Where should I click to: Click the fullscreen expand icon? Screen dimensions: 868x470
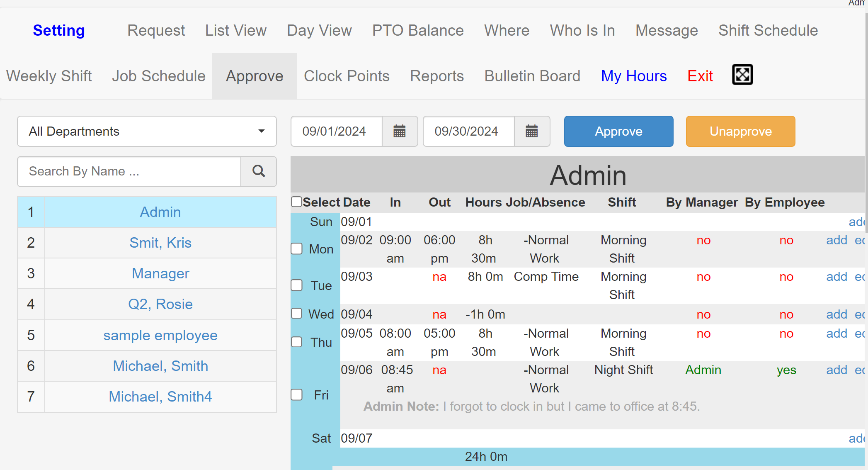point(742,75)
